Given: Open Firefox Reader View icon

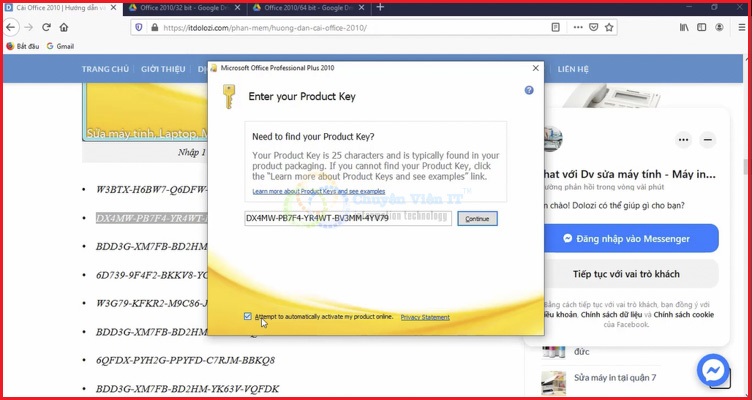Looking at the screenshot, I should click(x=556, y=28).
